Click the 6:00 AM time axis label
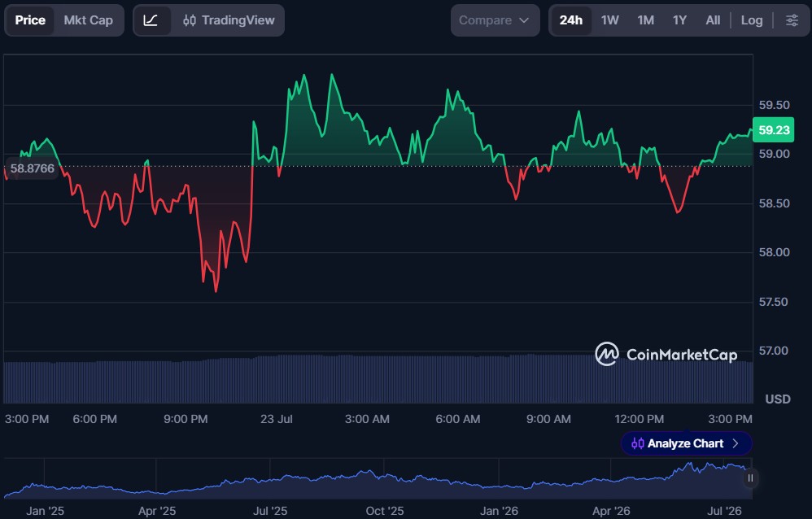The height and width of the screenshot is (519, 812). (458, 419)
